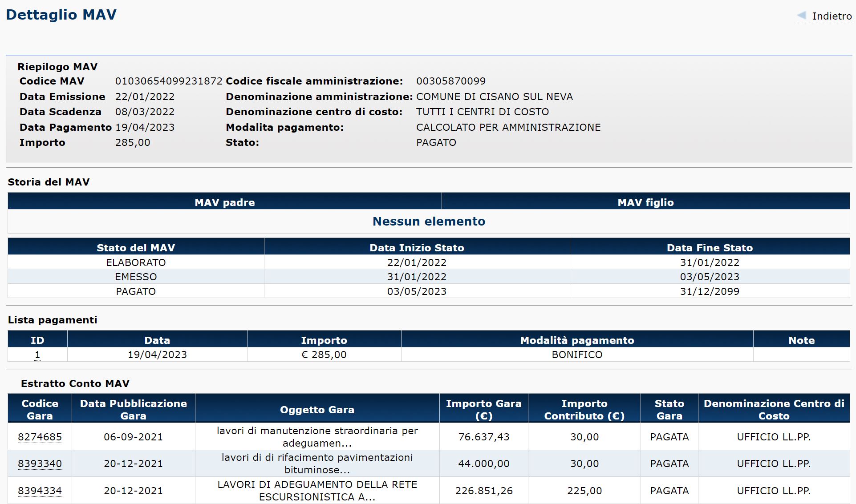Image resolution: width=856 pixels, height=504 pixels.
Task: Click the MAV figlio header
Action: 645,202
